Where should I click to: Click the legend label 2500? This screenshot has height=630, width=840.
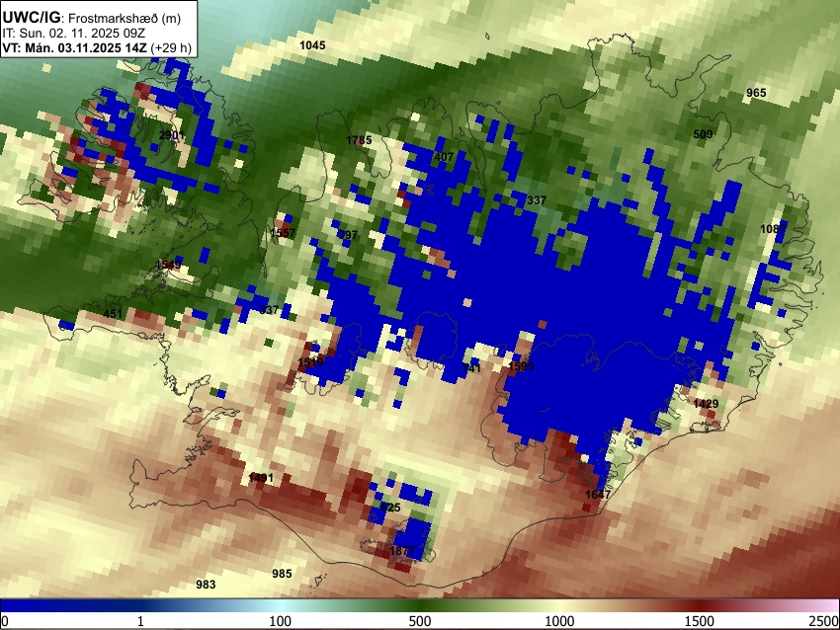824,621
